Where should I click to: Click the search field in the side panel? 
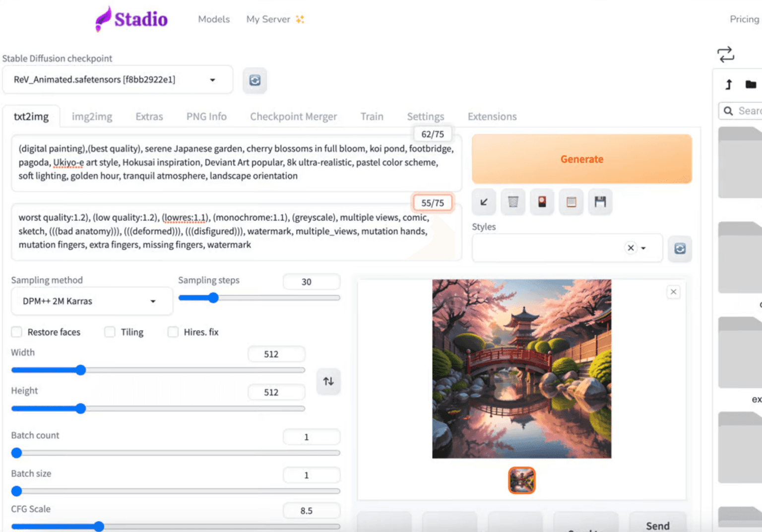coord(741,111)
